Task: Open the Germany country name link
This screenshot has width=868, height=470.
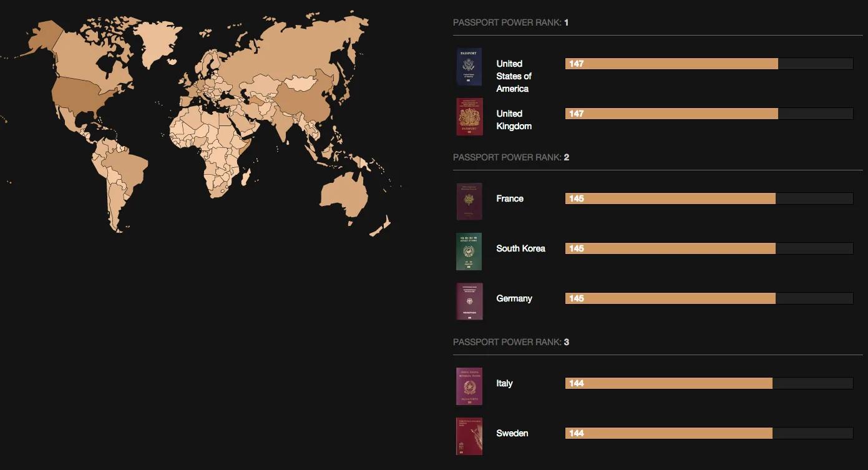Action: [514, 298]
